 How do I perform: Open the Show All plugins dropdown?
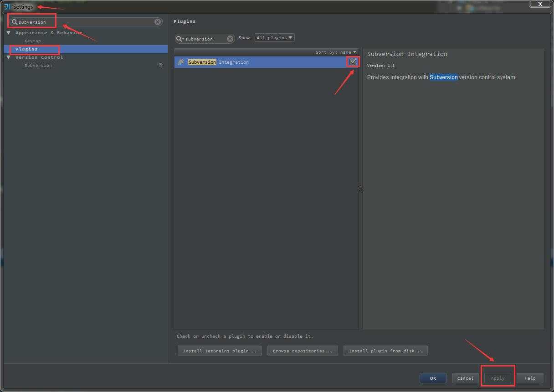click(275, 38)
